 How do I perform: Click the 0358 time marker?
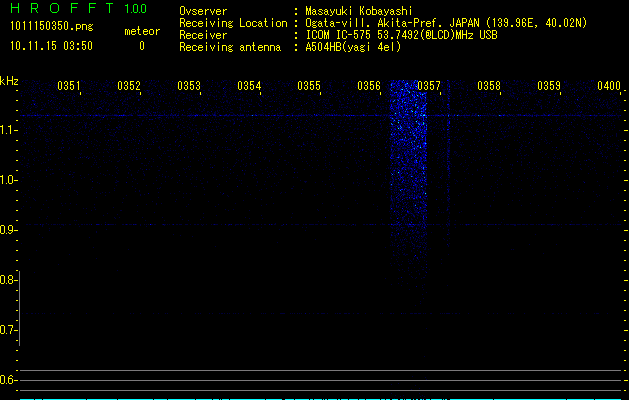489,86
